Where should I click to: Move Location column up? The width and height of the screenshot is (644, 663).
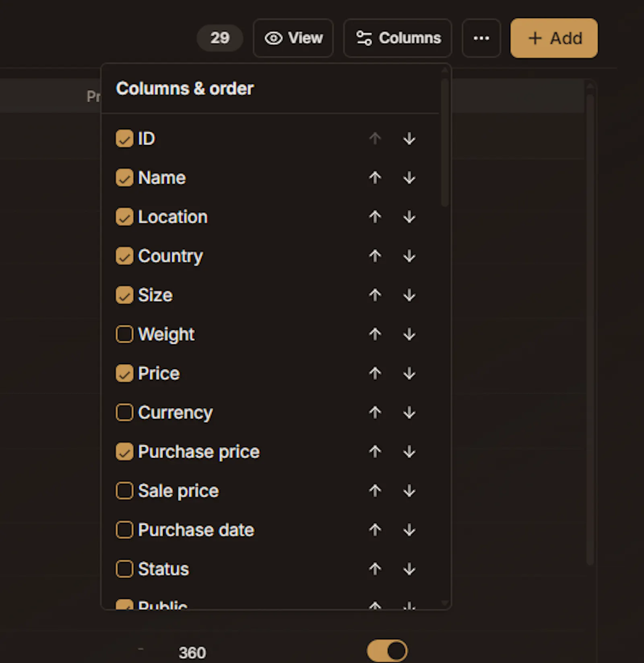pyautogui.click(x=375, y=217)
